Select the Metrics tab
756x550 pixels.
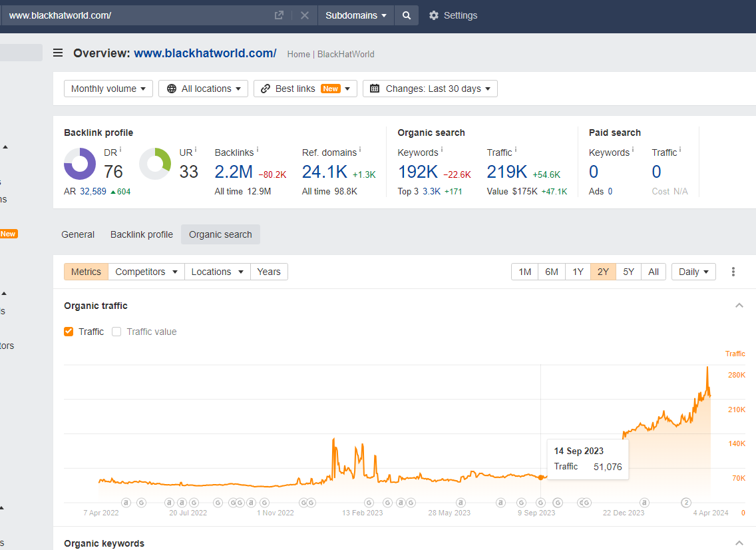pos(87,272)
